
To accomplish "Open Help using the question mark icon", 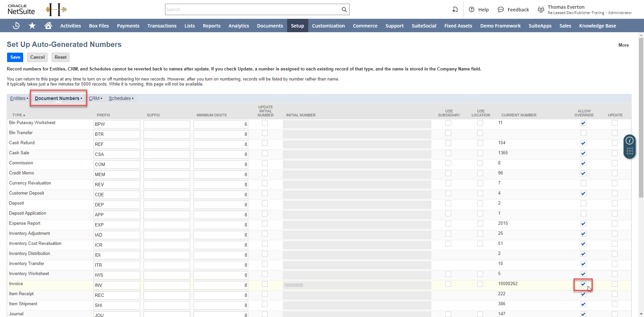I will [x=472, y=9].
